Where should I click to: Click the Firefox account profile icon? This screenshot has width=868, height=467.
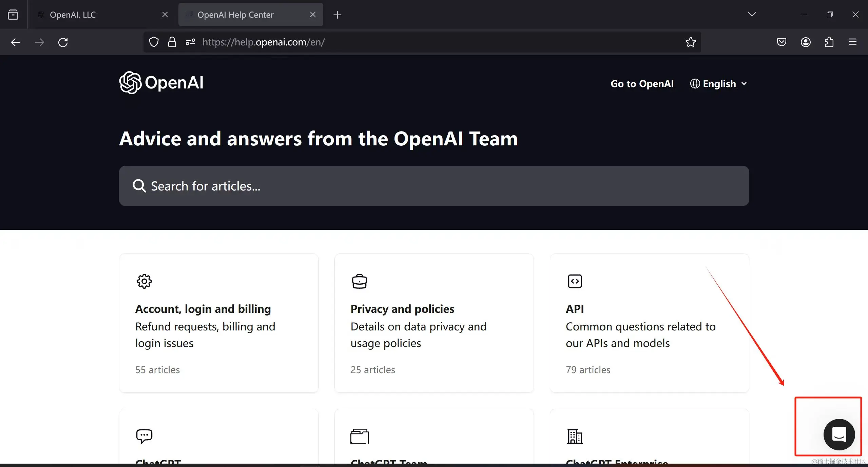805,42
